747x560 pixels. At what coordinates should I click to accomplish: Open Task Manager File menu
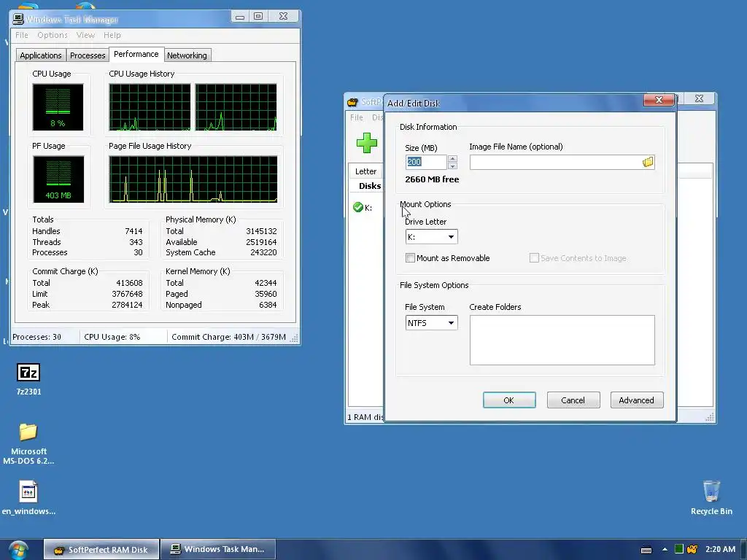pyautogui.click(x=21, y=35)
